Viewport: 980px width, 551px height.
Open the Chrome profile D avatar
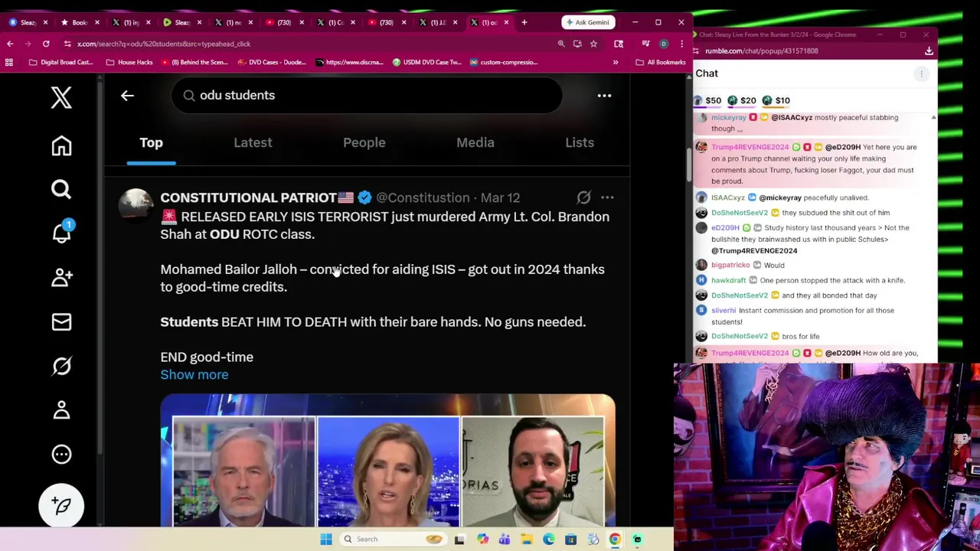664,44
